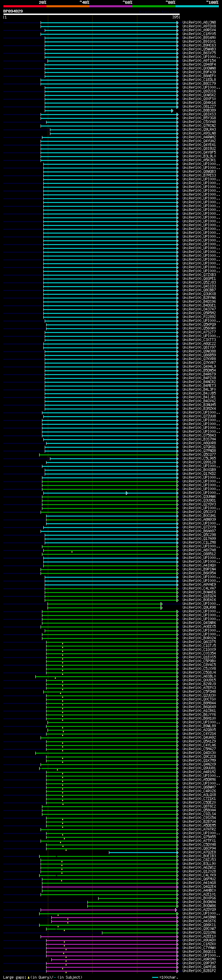Select hit UniRef100_B3L9L0
This screenshot has height=980, width=222.
click(x=199, y=156)
